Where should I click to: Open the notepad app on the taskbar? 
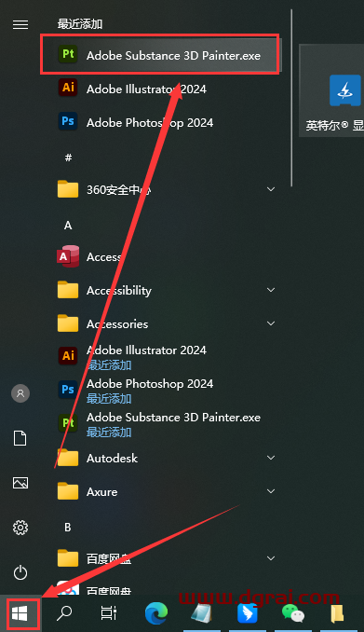[202, 613]
